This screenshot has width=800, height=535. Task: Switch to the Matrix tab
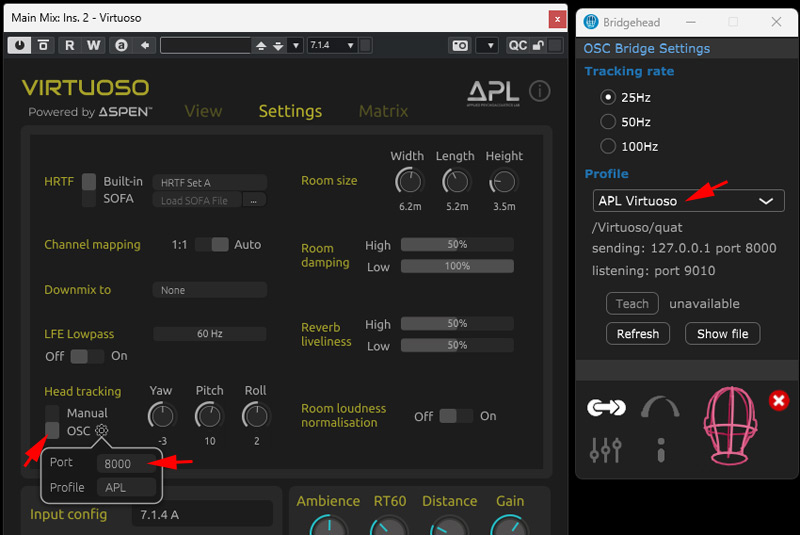click(383, 111)
